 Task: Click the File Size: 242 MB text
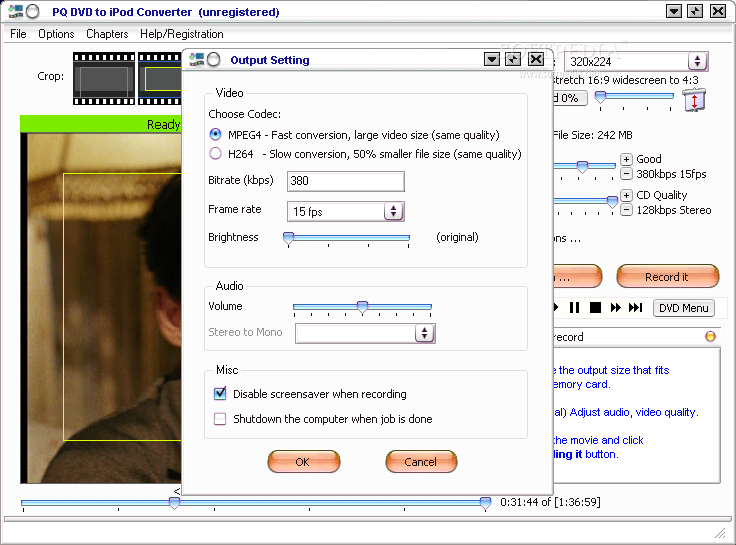coord(593,135)
